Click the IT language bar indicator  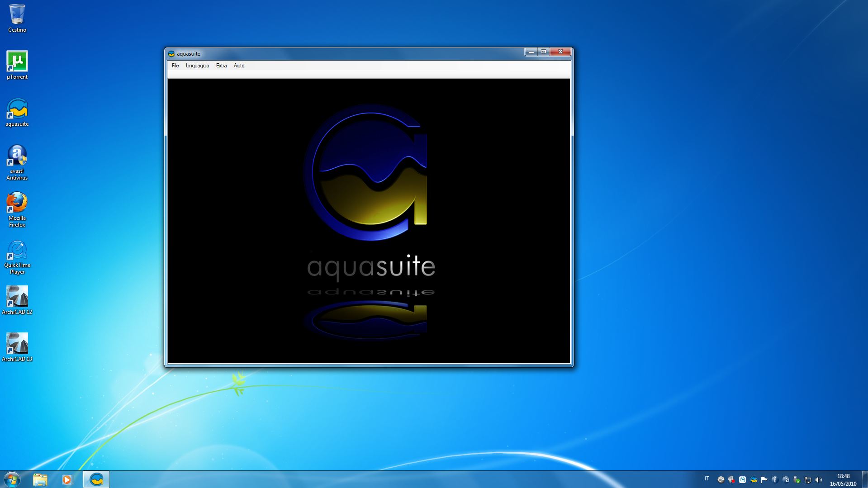[x=707, y=479]
